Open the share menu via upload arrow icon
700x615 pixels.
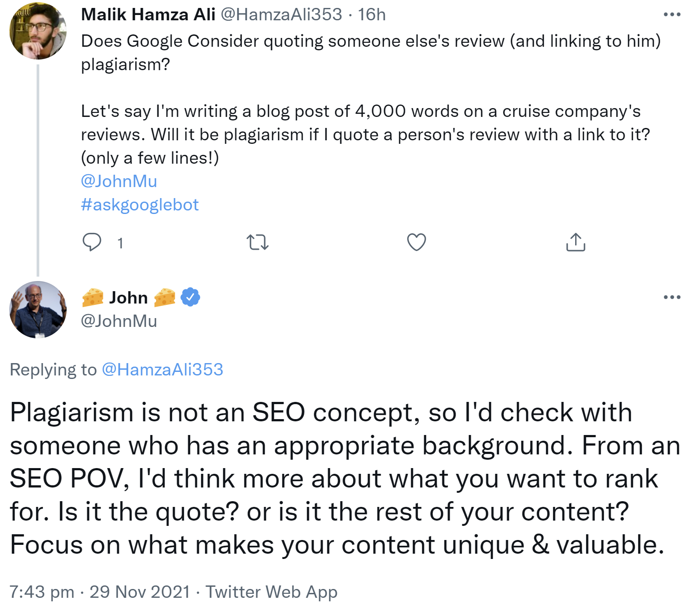576,242
